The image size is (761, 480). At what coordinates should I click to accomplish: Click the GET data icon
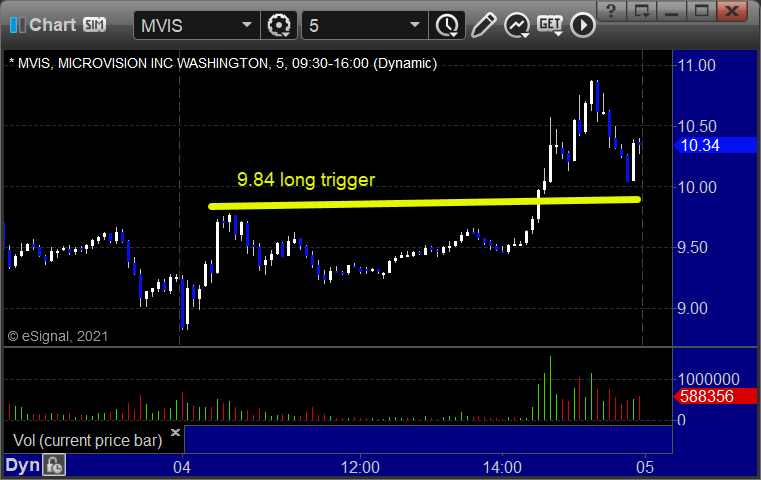coord(550,25)
